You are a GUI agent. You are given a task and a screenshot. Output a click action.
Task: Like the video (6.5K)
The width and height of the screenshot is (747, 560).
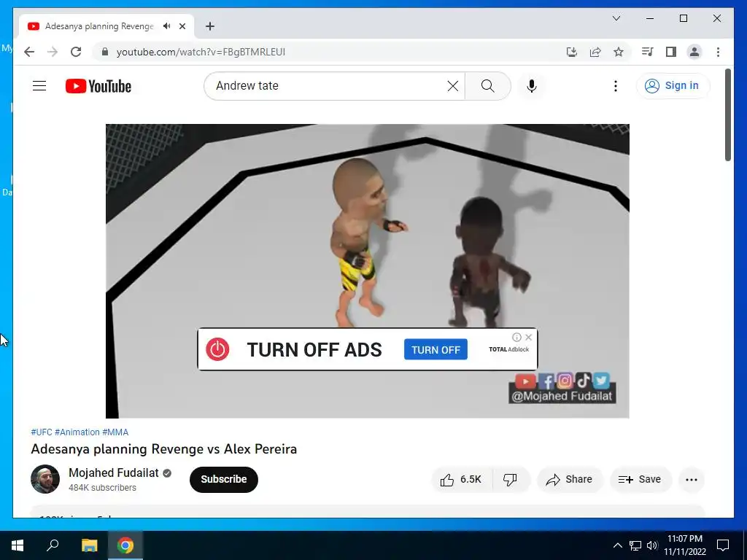[461, 480]
